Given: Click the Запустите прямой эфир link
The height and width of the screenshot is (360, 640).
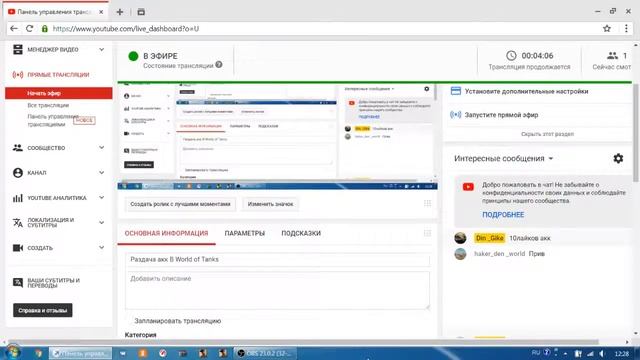Looking at the screenshot, I should pyautogui.click(x=501, y=115).
